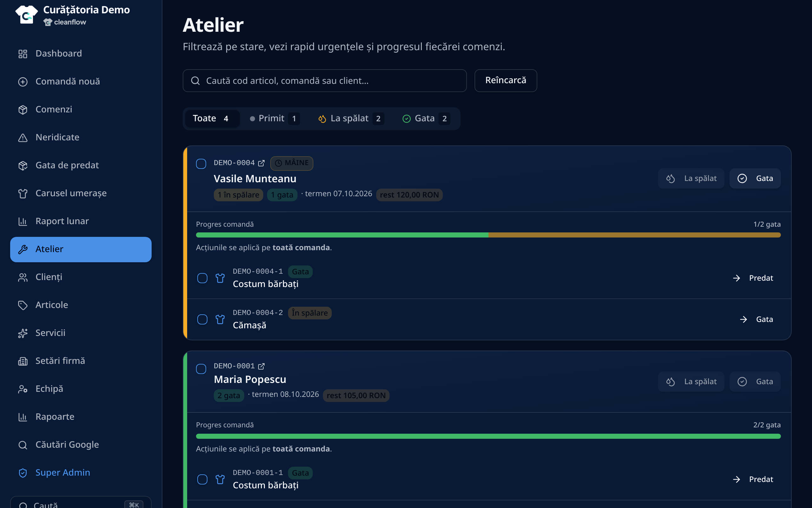Focus the article, order or client search field
The height and width of the screenshot is (508, 812).
click(324, 81)
